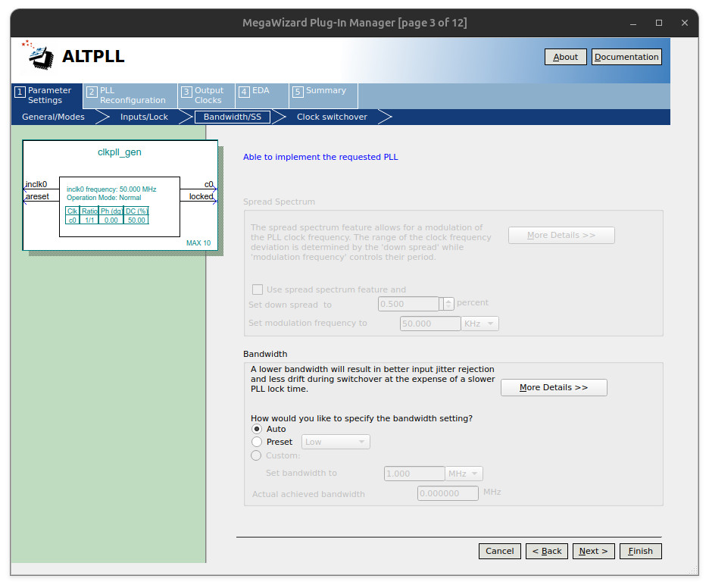Choose the Preset bandwidth option
Image resolution: width=709 pixels, height=588 pixels.
[257, 442]
